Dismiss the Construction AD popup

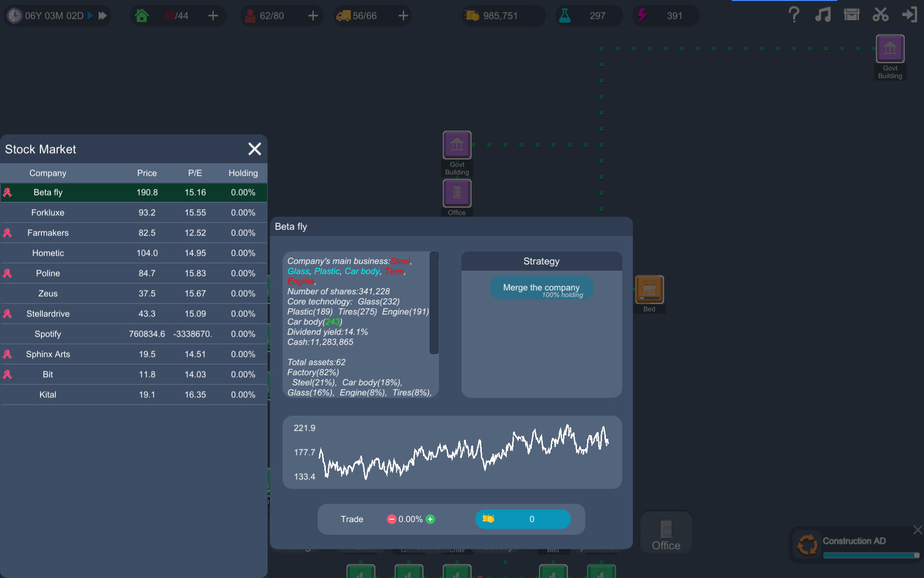pyautogui.click(x=917, y=530)
